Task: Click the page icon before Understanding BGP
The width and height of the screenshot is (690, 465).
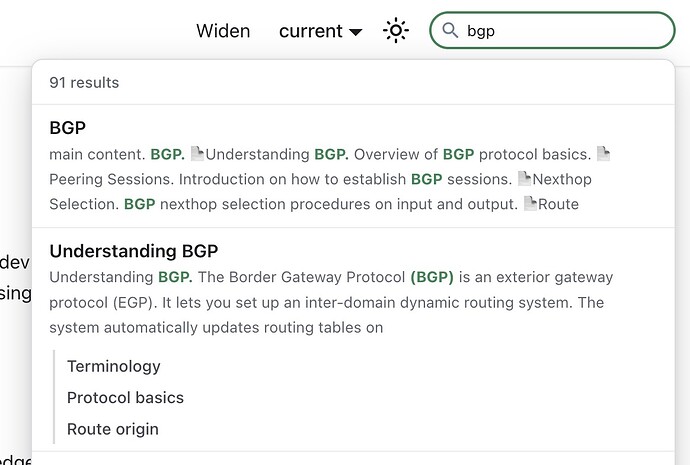Action: 197,154
